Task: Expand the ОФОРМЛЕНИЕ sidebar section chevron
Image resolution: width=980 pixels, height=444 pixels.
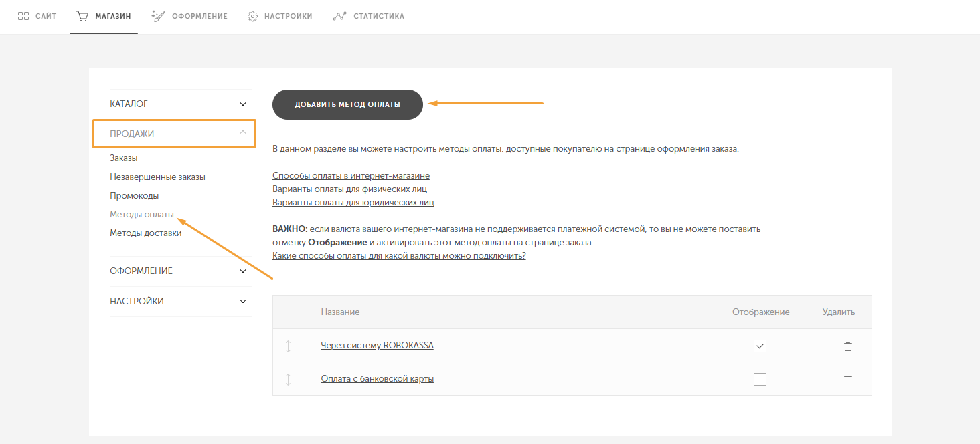Action: coord(243,271)
